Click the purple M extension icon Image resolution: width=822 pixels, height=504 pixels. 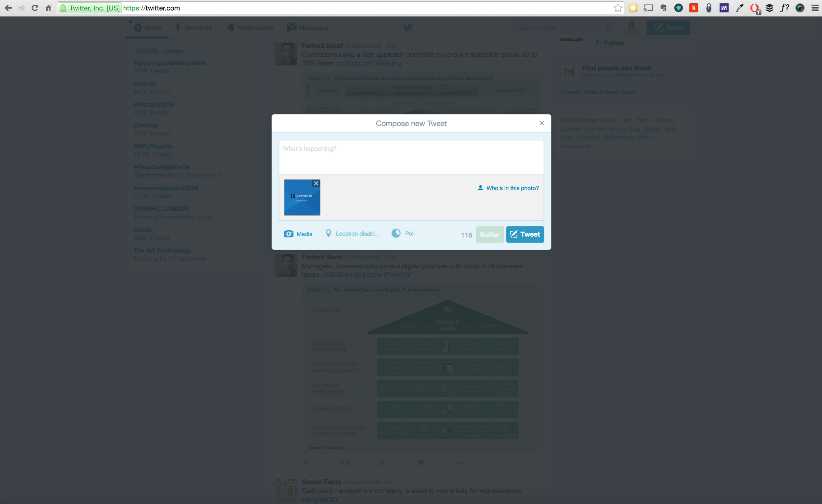pos(724,8)
